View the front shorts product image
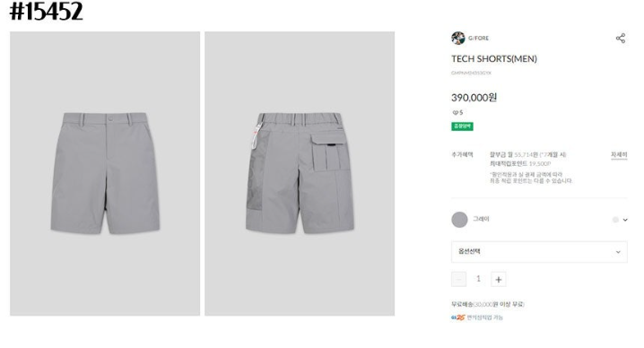644x348 pixels. pos(105,173)
